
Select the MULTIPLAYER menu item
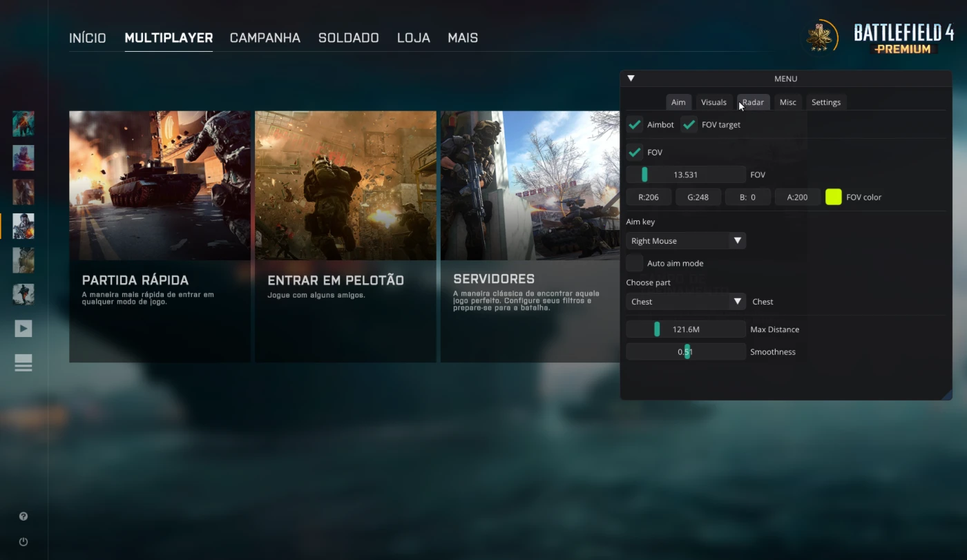pos(169,38)
